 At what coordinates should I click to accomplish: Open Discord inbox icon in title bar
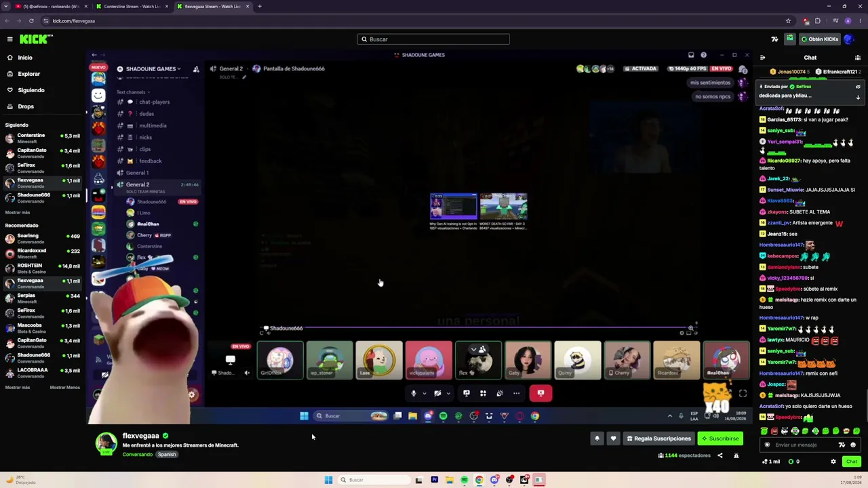[x=691, y=55]
